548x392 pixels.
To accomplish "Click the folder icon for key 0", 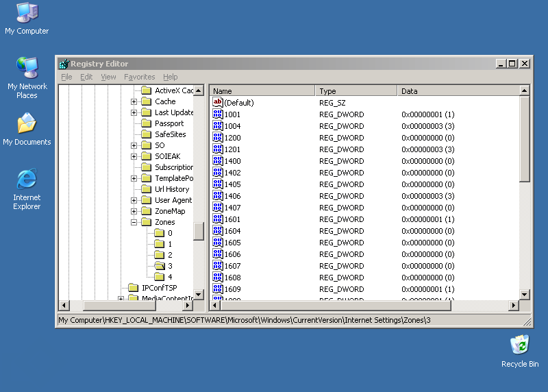I will 160,233.
